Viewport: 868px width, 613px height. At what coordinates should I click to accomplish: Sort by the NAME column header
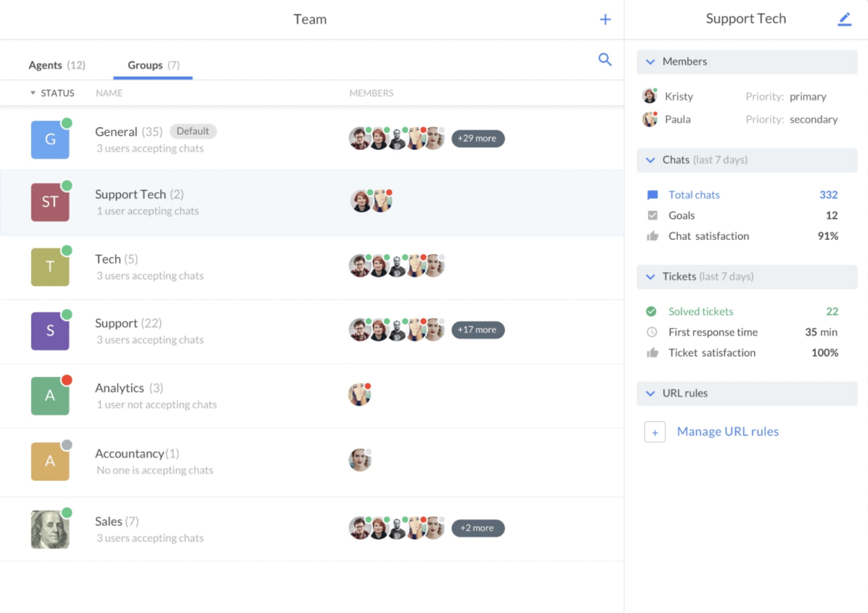(109, 93)
